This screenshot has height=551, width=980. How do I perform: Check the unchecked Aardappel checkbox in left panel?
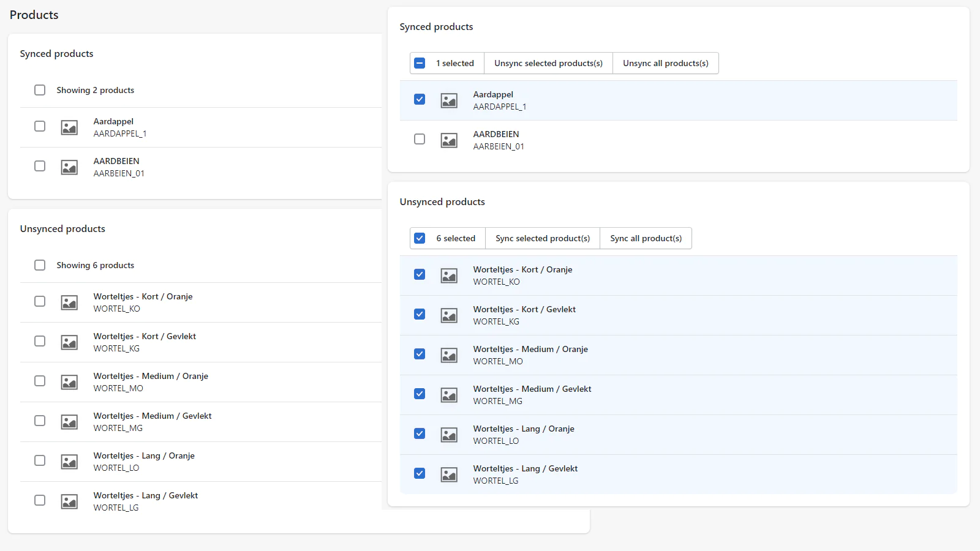pyautogui.click(x=40, y=126)
